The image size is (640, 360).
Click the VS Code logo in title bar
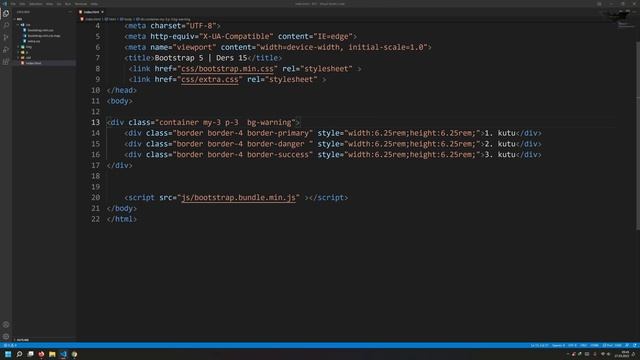[x=4, y=4]
